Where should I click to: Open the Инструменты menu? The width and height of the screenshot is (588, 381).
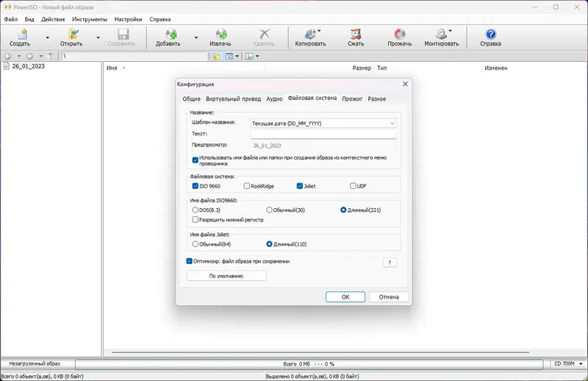point(90,19)
